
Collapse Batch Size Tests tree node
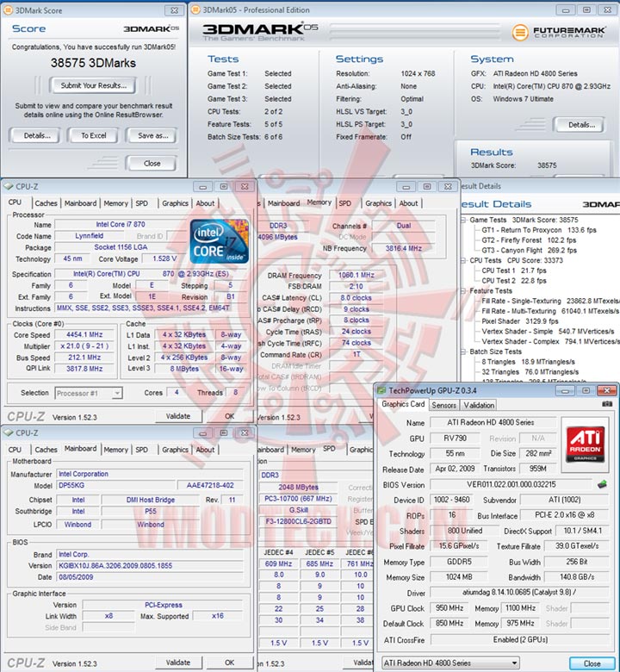[463, 352]
